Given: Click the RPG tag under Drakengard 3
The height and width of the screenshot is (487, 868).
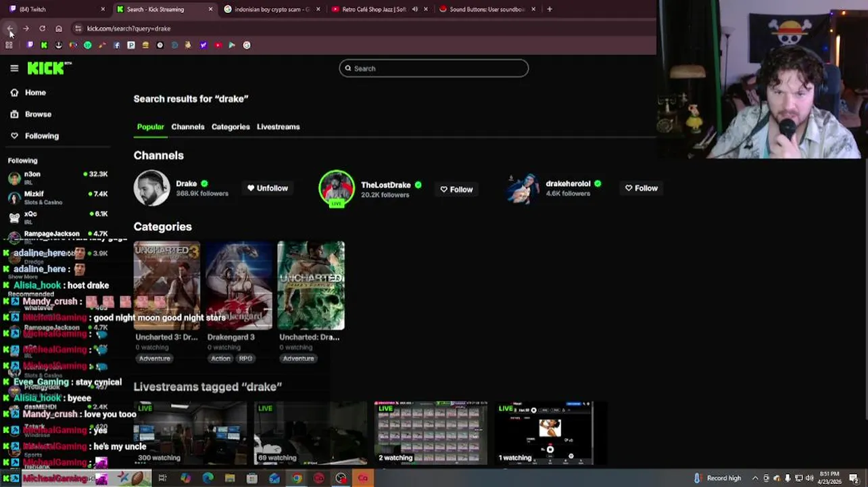Looking at the screenshot, I should pyautogui.click(x=245, y=358).
